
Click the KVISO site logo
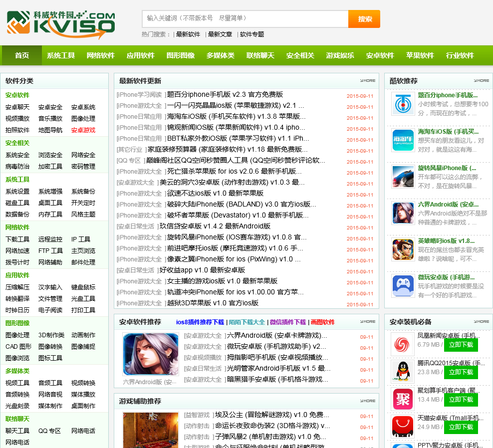[x=61, y=25]
